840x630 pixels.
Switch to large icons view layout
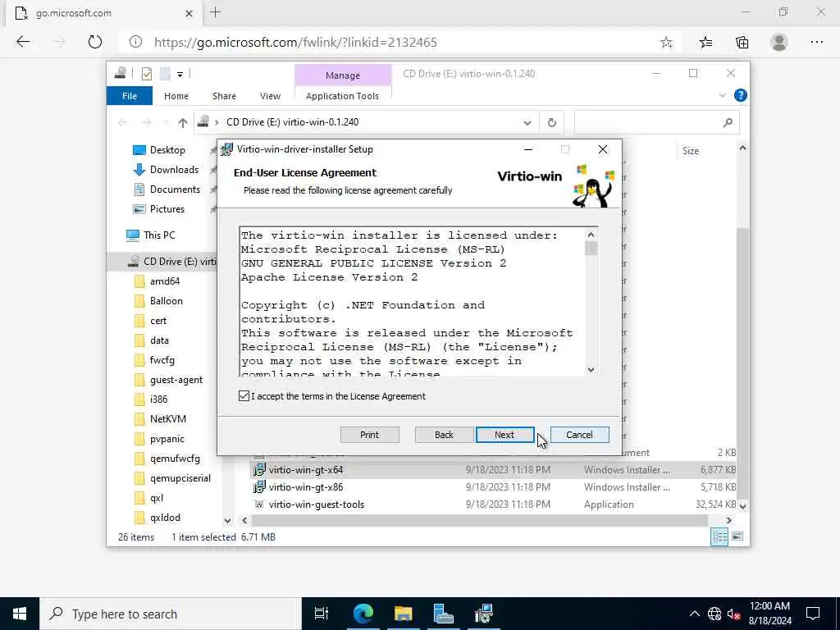[737, 536]
